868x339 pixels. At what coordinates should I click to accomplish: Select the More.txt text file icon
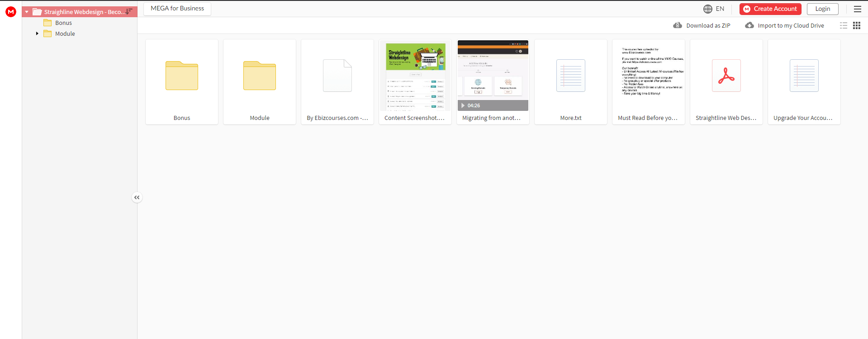click(x=571, y=76)
